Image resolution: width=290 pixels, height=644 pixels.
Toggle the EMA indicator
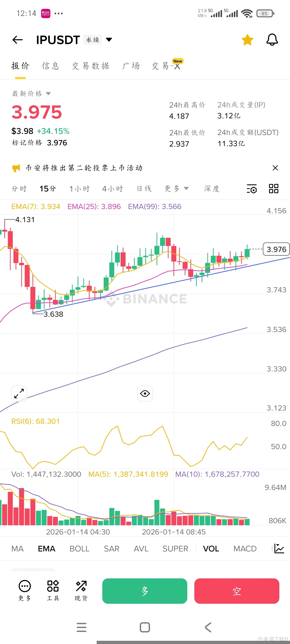click(x=47, y=549)
